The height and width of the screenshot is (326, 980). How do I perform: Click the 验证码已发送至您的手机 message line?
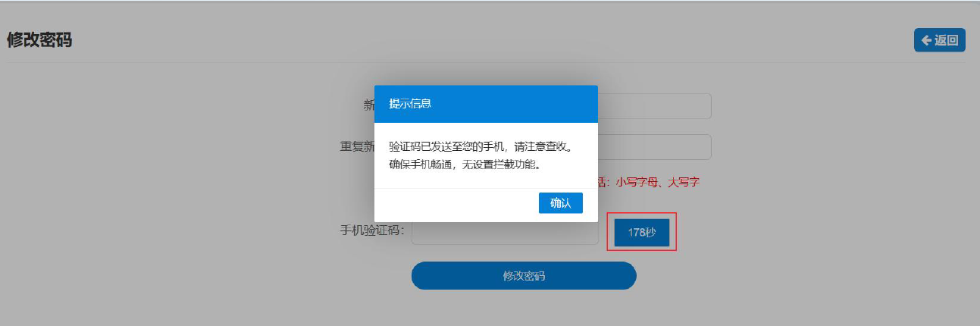pyautogui.click(x=481, y=146)
